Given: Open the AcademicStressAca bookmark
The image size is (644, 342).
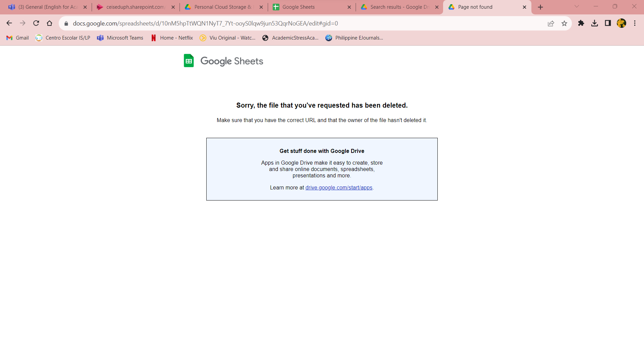Looking at the screenshot, I should (x=290, y=38).
